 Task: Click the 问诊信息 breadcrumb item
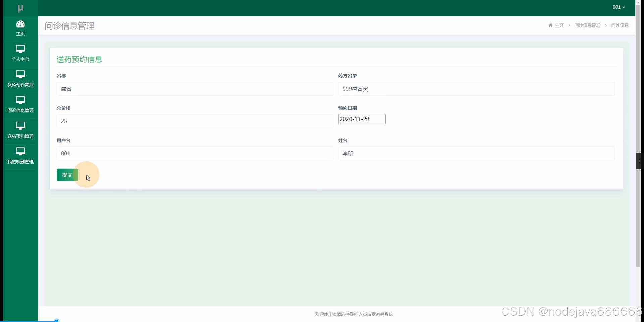[x=620, y=25]
